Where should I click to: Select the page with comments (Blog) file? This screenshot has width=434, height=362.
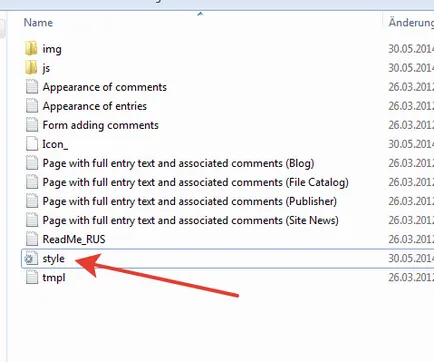[178, 163]
